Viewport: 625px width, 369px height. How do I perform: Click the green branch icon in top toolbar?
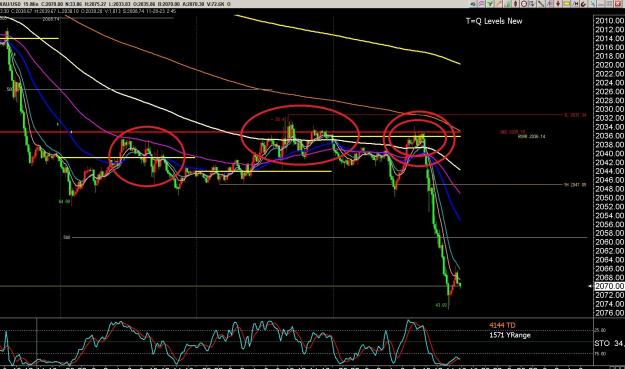[490, 4]
